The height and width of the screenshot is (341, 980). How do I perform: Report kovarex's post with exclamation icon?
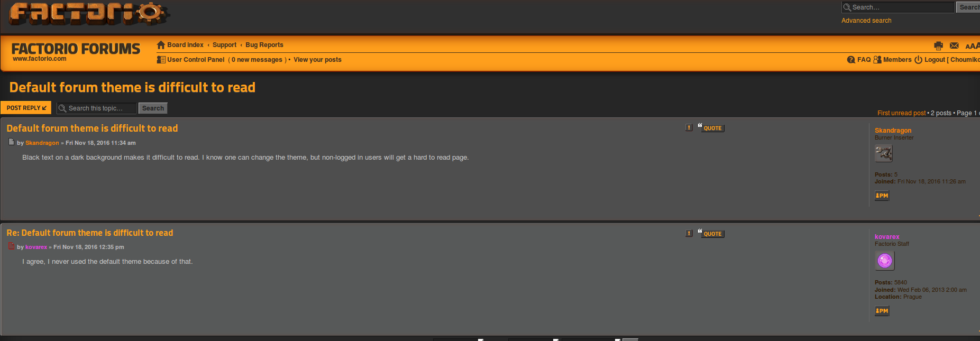pyautogui.click(x=689, y=233)
